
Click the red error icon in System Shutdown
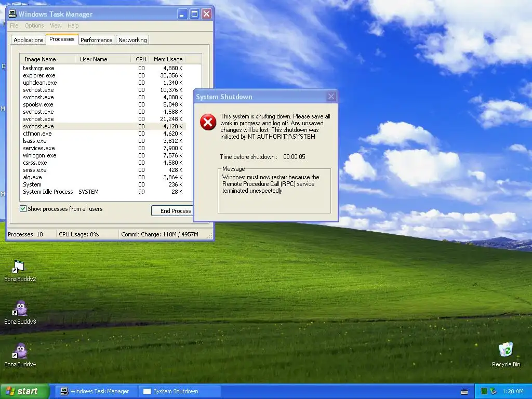click(208, 122)
